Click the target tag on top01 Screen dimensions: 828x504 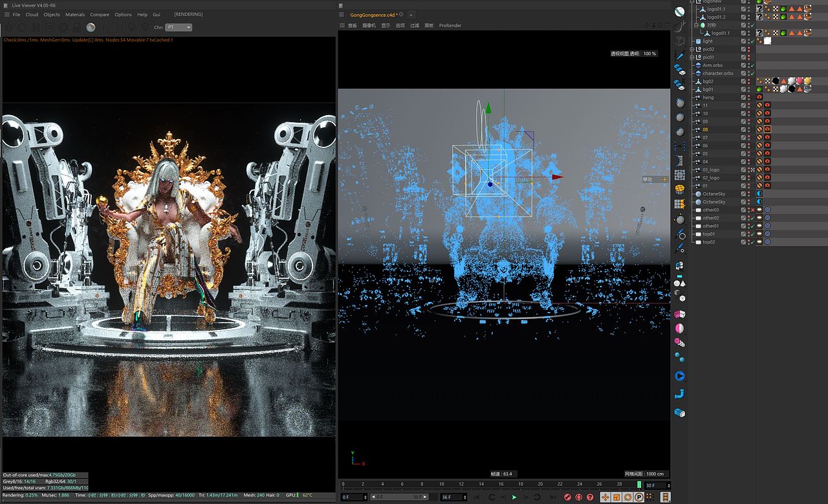click(x=767, y=234)
